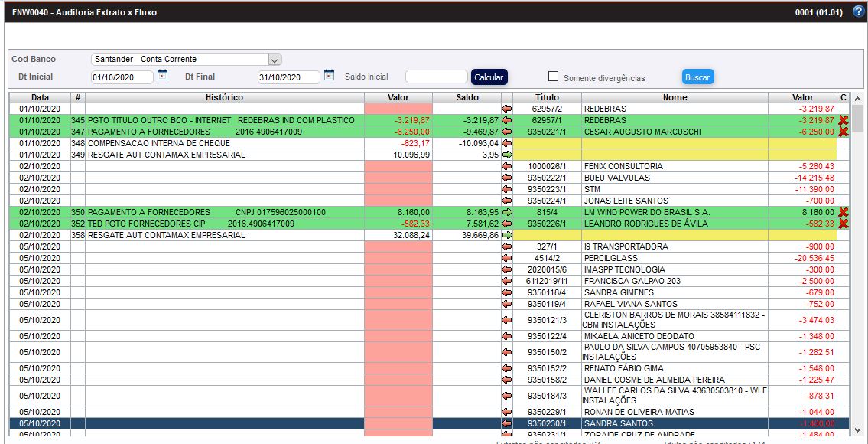Click red X on CESAR AUGUSTO MARCUSCHI row
Screen dimensions: 868x444
click(x=844, y=132)
